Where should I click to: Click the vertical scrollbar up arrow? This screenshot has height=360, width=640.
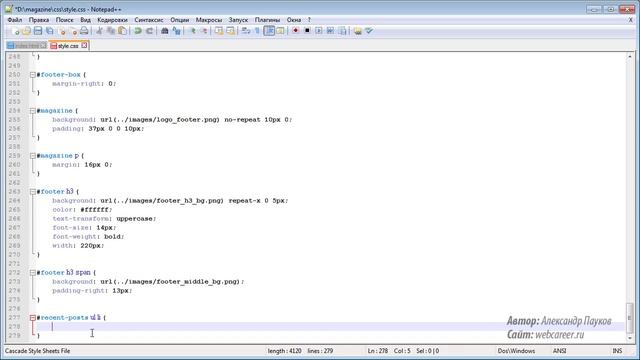click(629, 56)
